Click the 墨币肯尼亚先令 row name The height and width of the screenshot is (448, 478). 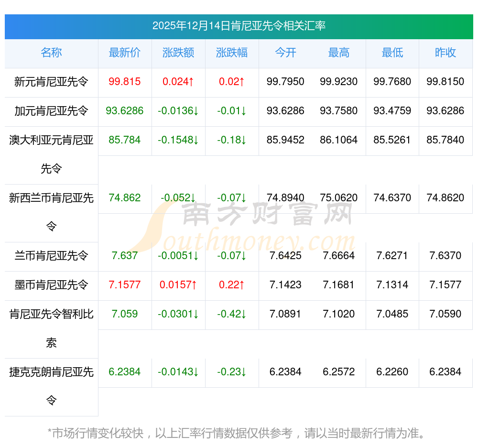pyautogui.click(x=51, y=285)
